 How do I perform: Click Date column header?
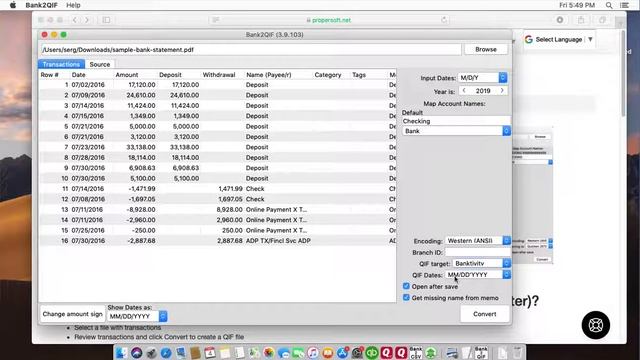(x=78, y=75)
